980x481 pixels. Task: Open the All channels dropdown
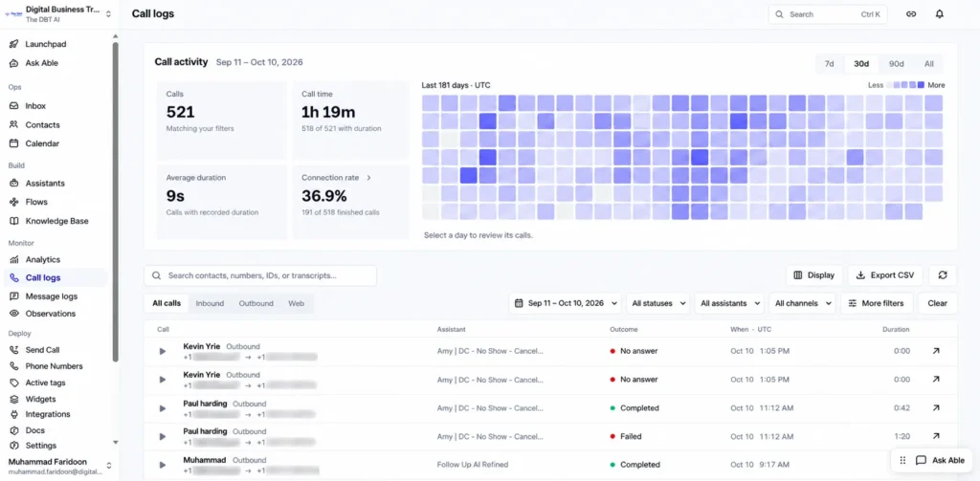(x=803, y=303)
